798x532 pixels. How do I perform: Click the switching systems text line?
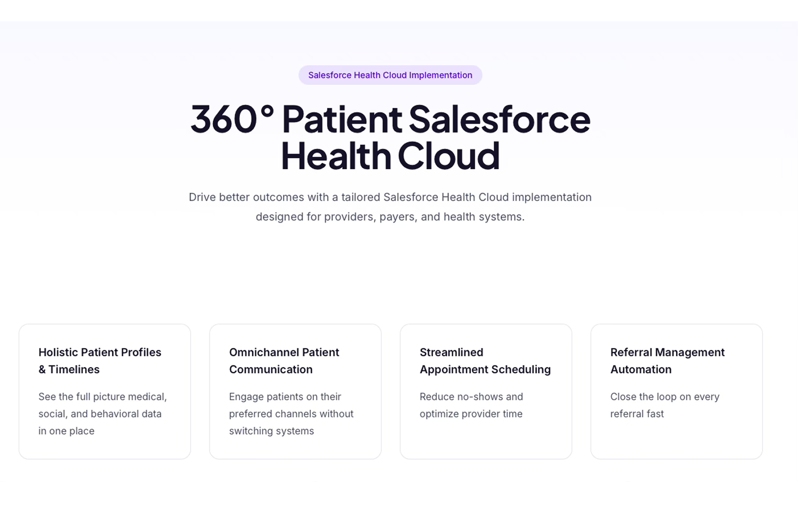click(x=271, y=431)
